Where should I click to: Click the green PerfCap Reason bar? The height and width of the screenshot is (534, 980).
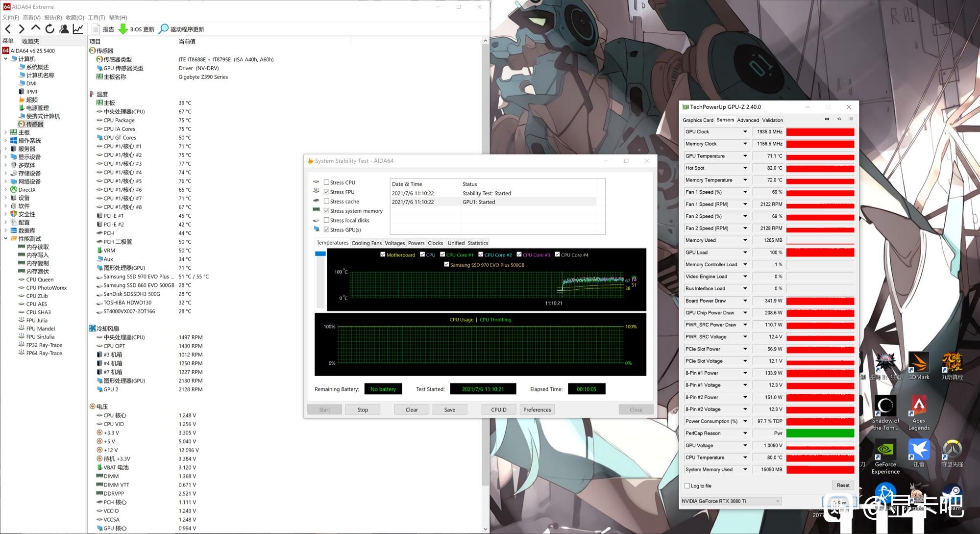pos(820,433)
